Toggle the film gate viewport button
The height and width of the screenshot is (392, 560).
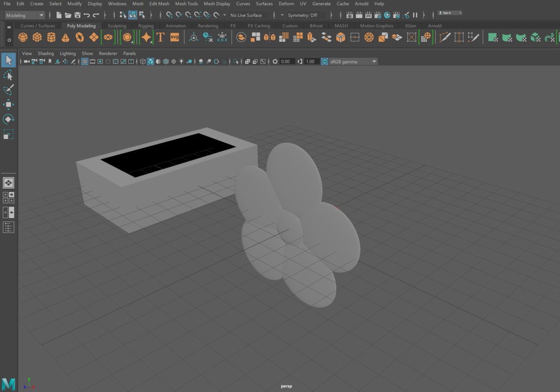(x=92, y=61)
